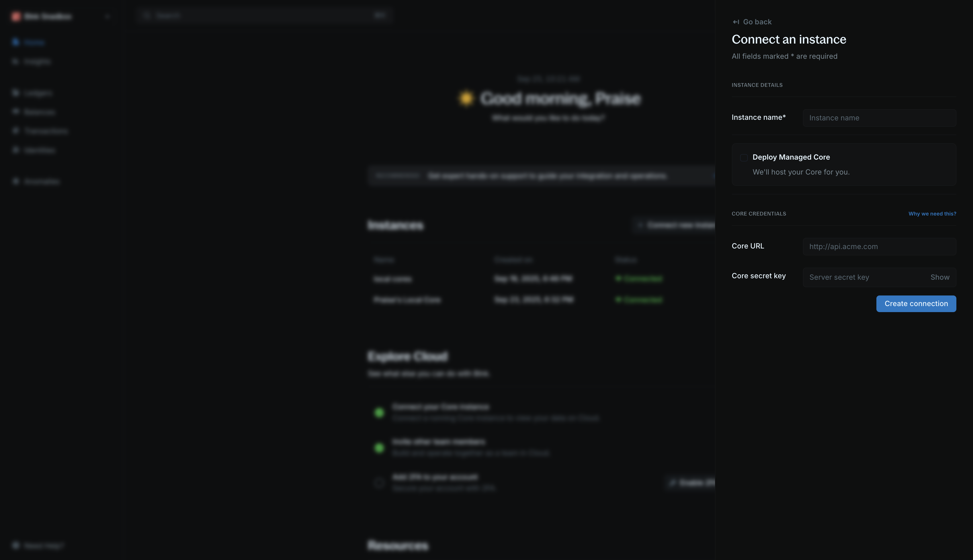Show the Core secret key value
The height and width of the screenshot is (560, 973).
(939, 277)
